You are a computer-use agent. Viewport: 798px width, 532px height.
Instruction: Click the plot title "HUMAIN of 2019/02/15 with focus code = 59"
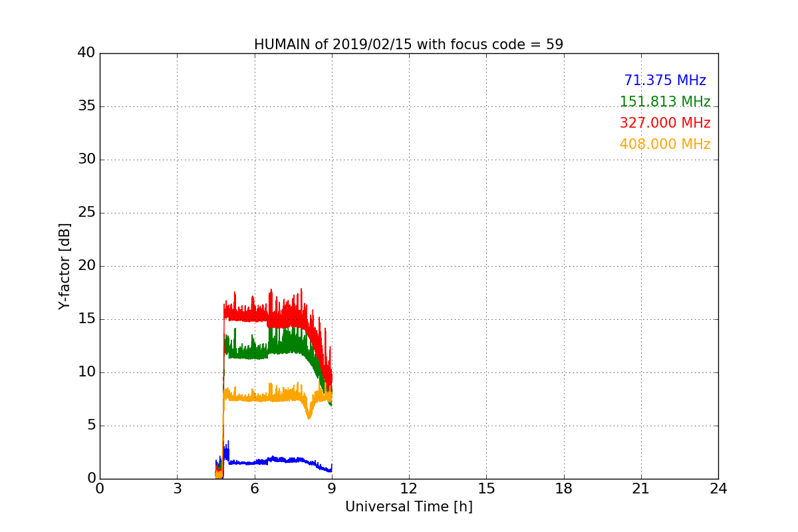(x=408, y=45)
